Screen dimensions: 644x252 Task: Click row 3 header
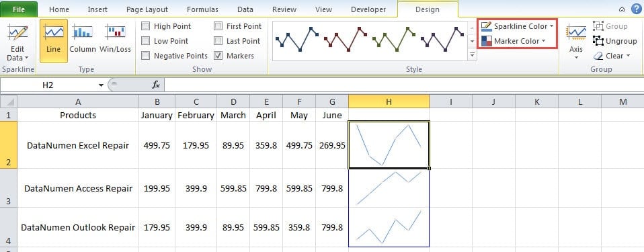[9, 188]
